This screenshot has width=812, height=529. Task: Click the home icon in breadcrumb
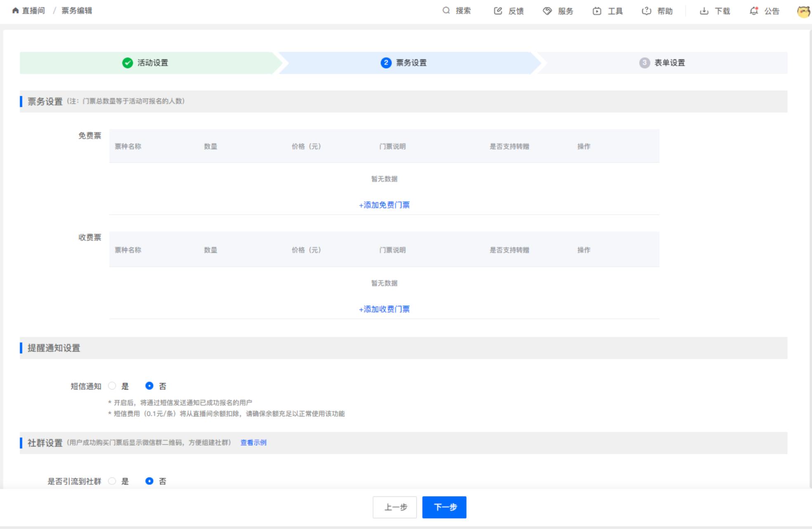point(15,11)
